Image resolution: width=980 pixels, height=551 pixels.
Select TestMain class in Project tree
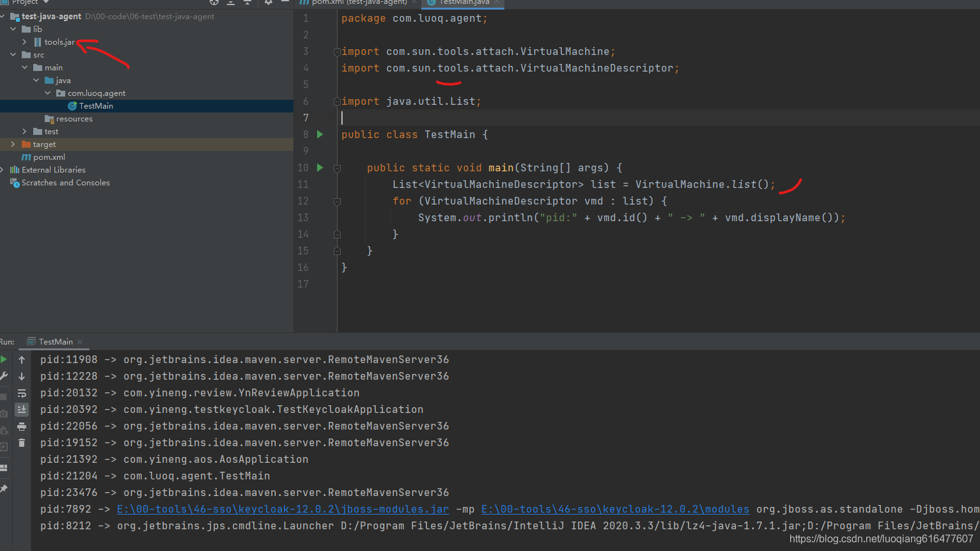coord(96,105)
